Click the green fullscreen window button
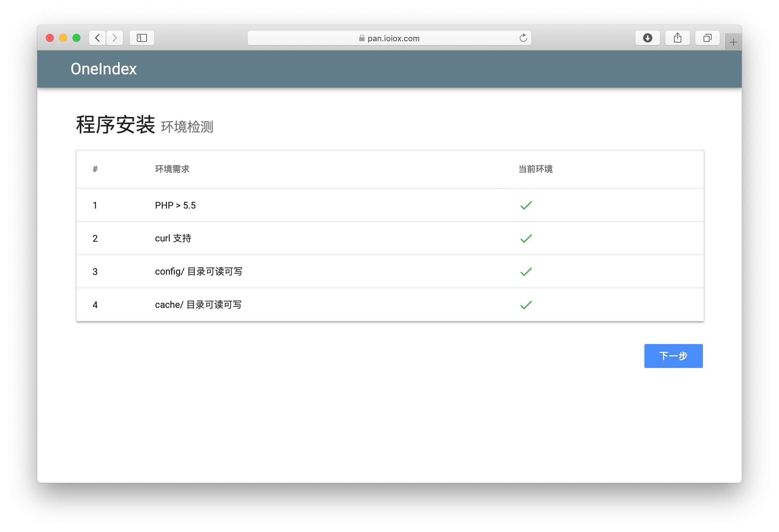Image resolution: width=779 pixels, height=532 pixels. [x=76, y=38]
